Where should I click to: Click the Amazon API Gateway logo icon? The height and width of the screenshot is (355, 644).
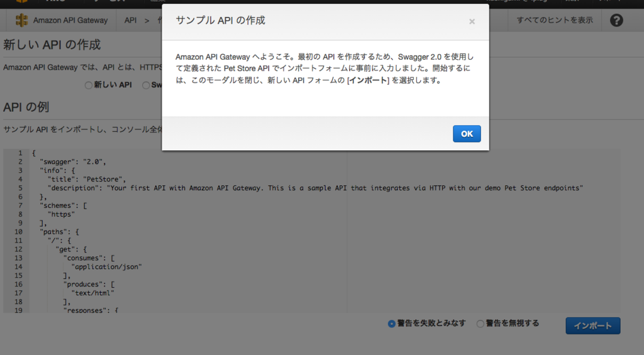click(22, 20)
